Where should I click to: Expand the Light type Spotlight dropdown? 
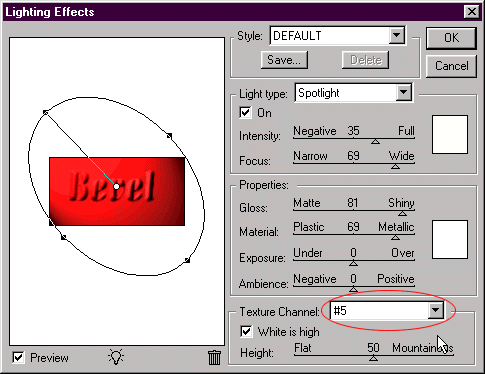coord(404,92)
